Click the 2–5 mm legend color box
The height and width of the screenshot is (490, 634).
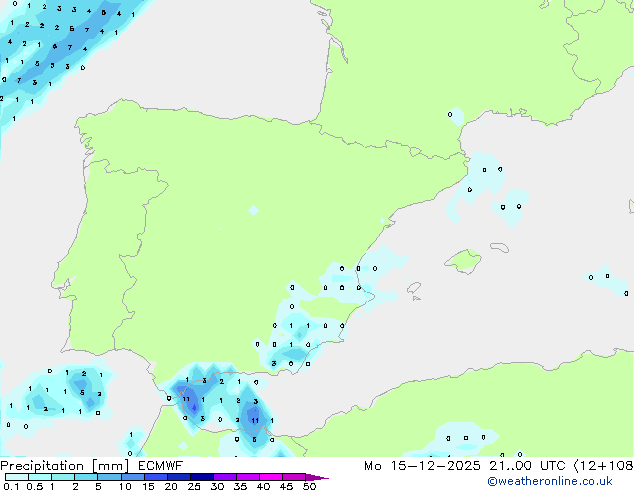tap(86, 477)
